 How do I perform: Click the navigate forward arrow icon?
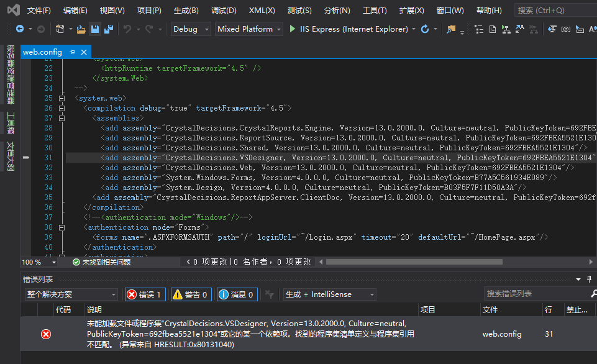click(41, 29)
